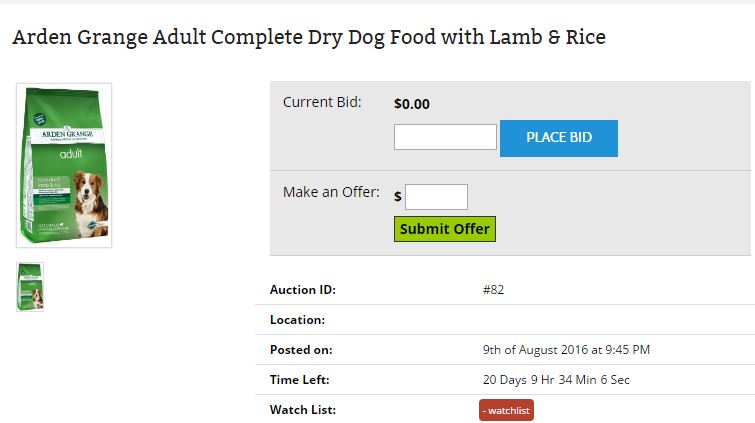Click the Arden Grange product title heading

pos(308,38)
